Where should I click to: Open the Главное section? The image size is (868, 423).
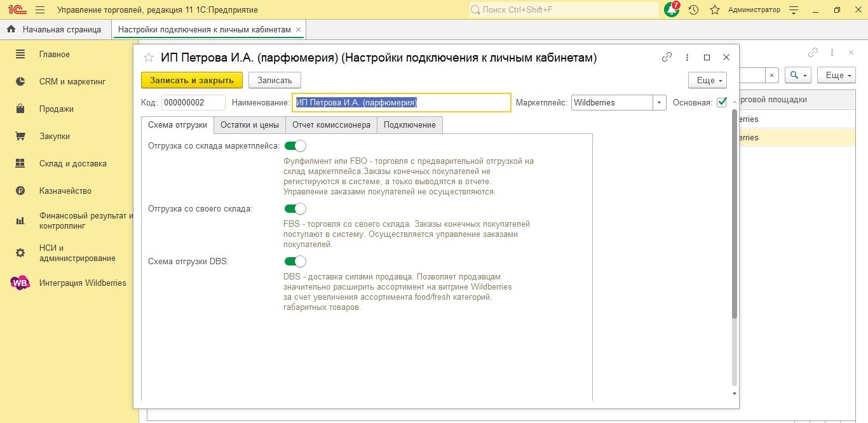[x=54, y=55]
